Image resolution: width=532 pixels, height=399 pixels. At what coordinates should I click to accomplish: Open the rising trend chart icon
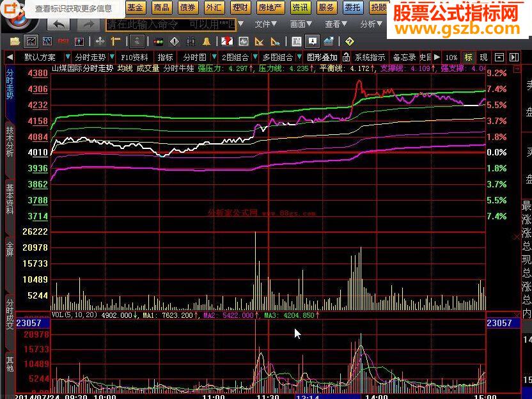[329, 42]
